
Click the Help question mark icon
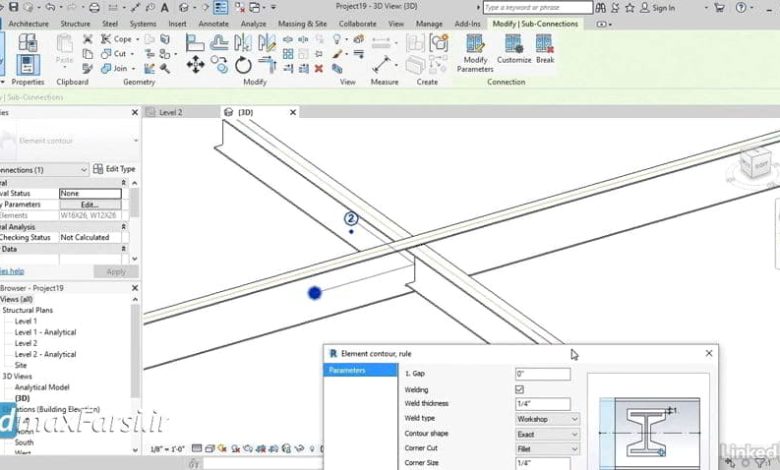click(x=741, y=7)
